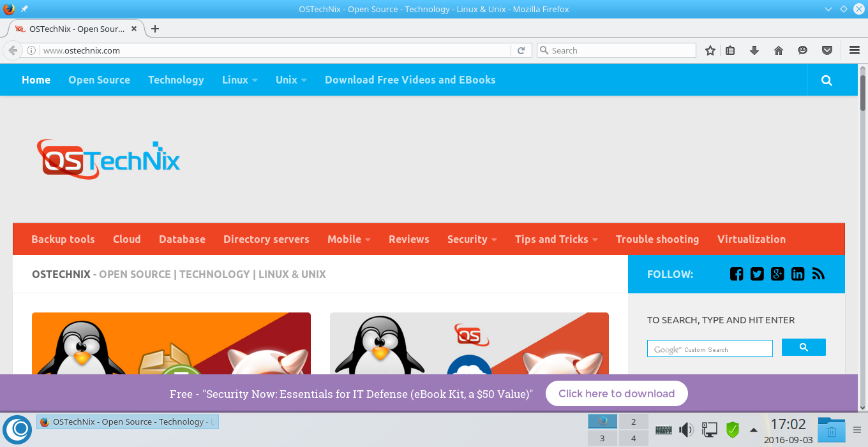This screenshot has height=447, width=868.
Task: Click the blue Google custom search button
Action: (x=804, y=348)
